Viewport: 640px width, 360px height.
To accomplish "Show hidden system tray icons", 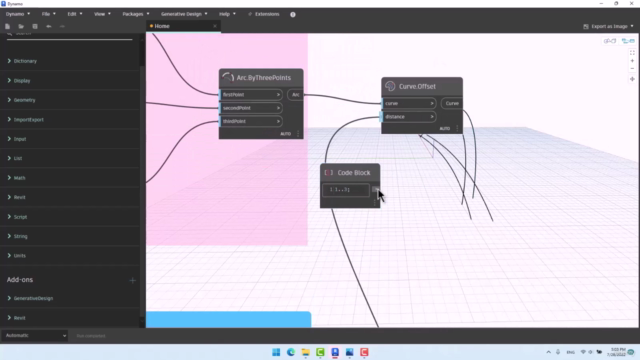I will pyautogui.click(x=549, y=352).
